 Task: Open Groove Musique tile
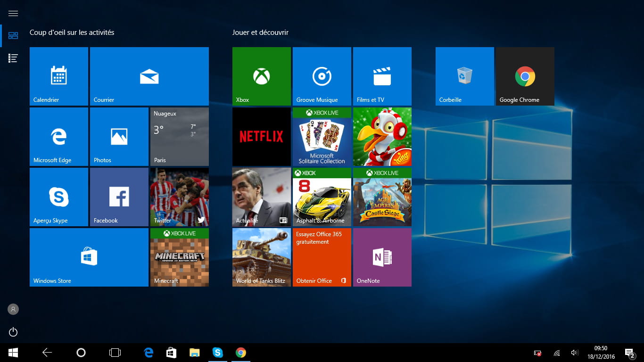pyautogui.click(x=322, y=76)
